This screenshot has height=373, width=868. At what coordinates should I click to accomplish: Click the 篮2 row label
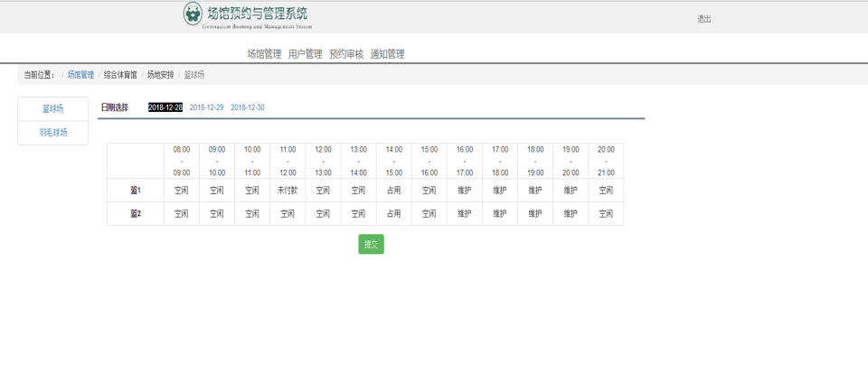click(136, 214)
